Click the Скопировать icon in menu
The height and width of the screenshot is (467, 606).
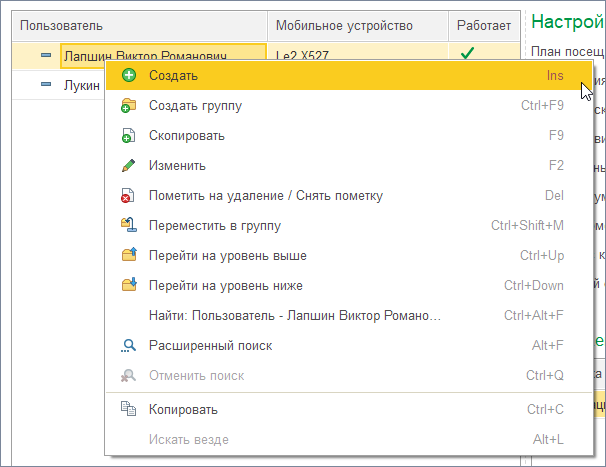click(x=128, y=135)
